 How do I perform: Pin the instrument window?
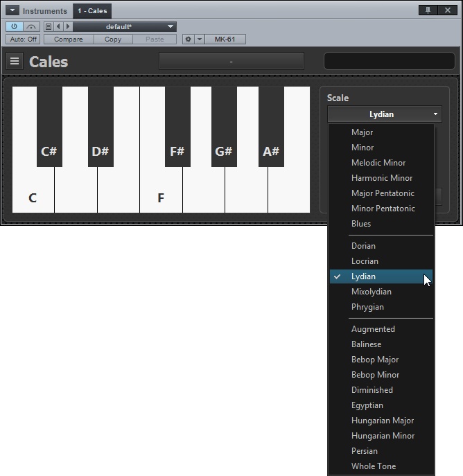click(428, 10)
